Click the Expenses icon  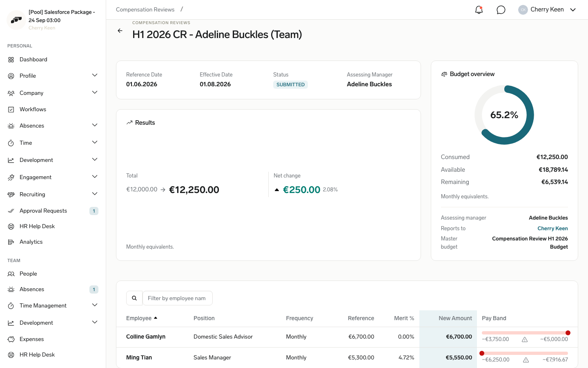(x=11, y=339)
